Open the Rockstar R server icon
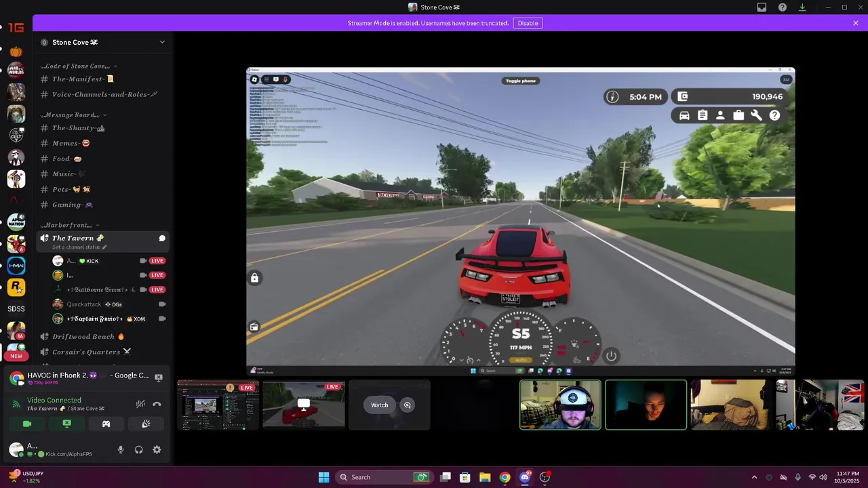This screenshot has width=868, height=488. click(x=16, y=287)
